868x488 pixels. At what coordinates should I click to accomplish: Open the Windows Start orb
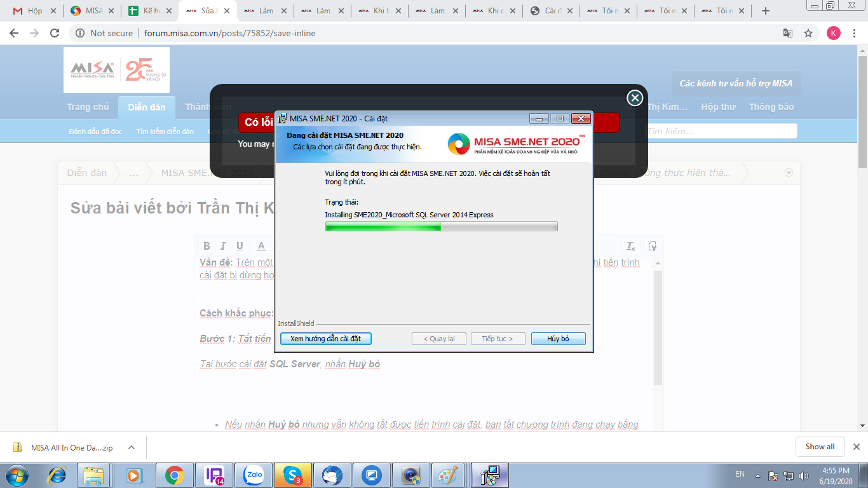point(18,475)
